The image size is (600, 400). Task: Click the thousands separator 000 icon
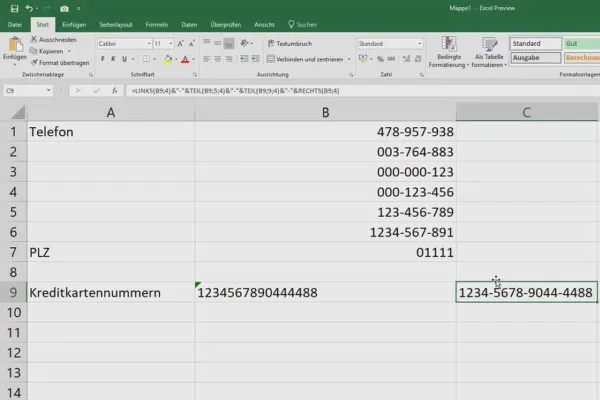pyautogui.click(x=391, y=59)
